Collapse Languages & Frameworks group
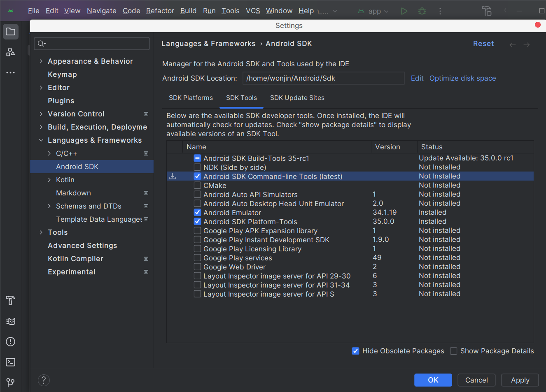 click(x=41, y=140)
